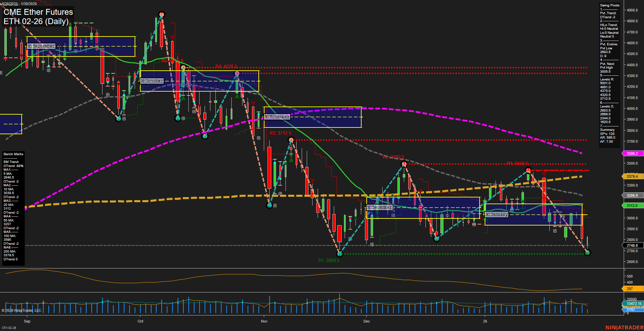Click the M:January monthly range label
This screenshot has height=331, width=644.
pyautogui.click(x=497, y=214)
